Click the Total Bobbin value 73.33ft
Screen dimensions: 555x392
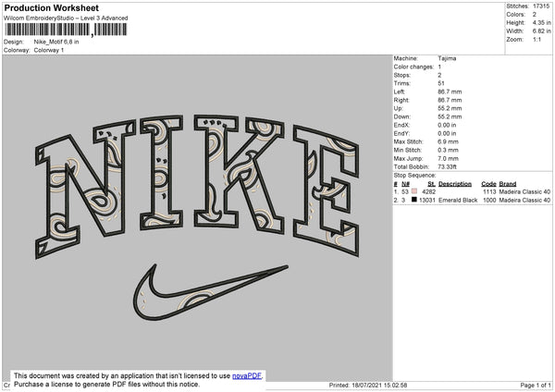(x=447, y=167)
